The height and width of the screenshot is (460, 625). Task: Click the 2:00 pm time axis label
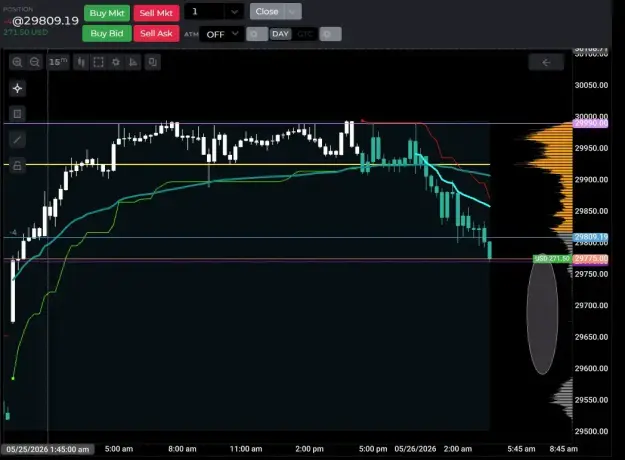(x=309, y=449)
